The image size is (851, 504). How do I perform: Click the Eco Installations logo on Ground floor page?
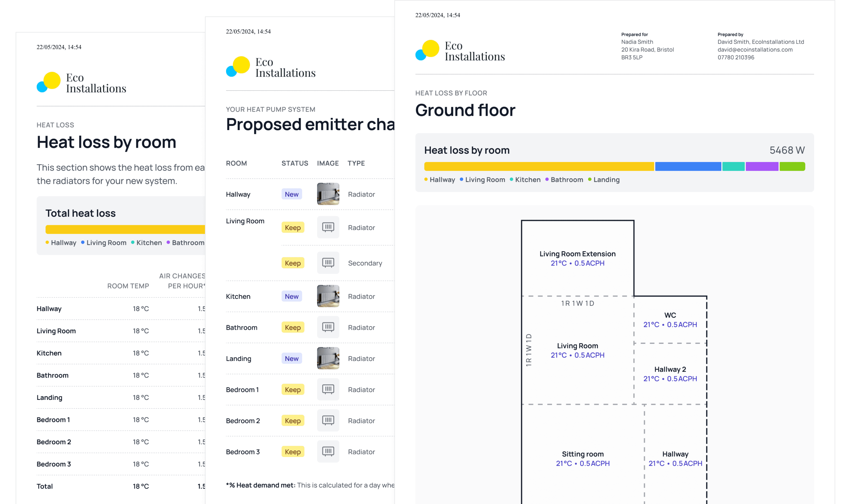[460, 51]
